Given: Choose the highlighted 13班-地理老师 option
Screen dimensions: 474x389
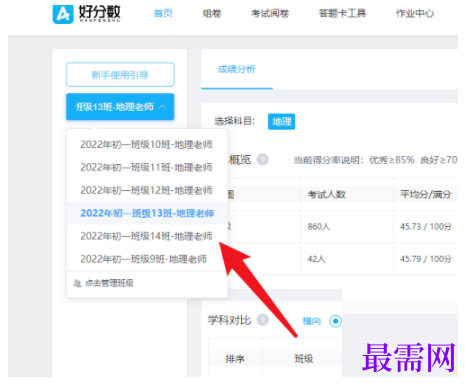Looking at the screenshot, I should tap(147, 213).
